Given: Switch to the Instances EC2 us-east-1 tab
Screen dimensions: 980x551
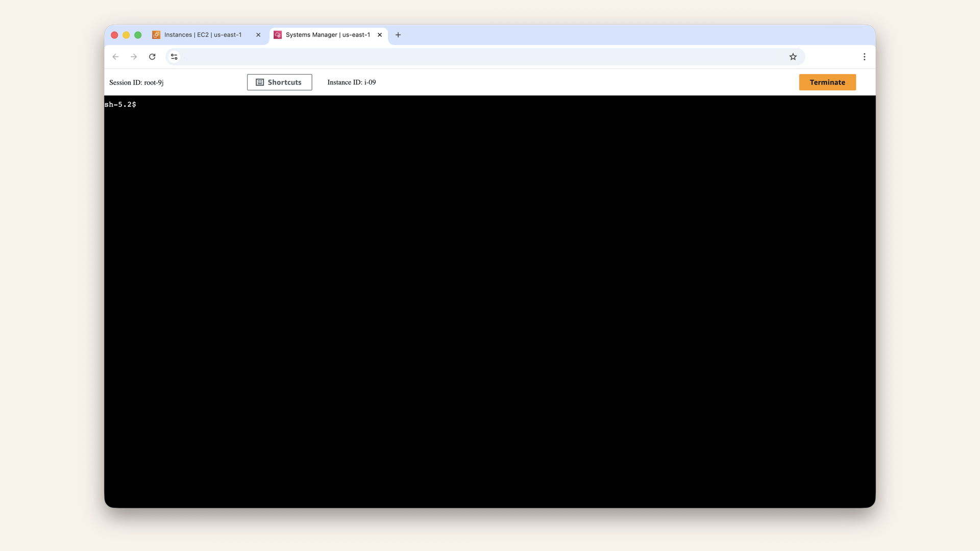Looking at the screenshot, I should [x=203, y=35].
